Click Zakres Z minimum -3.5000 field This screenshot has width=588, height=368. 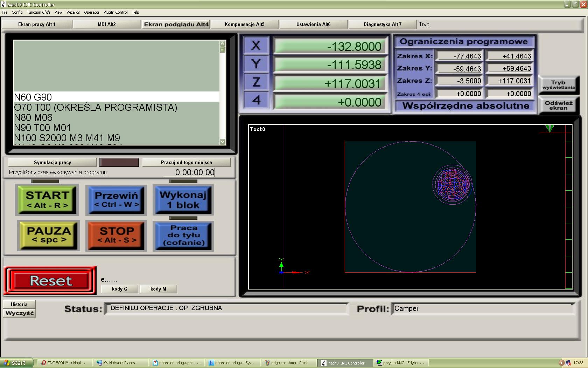(460, 81)
